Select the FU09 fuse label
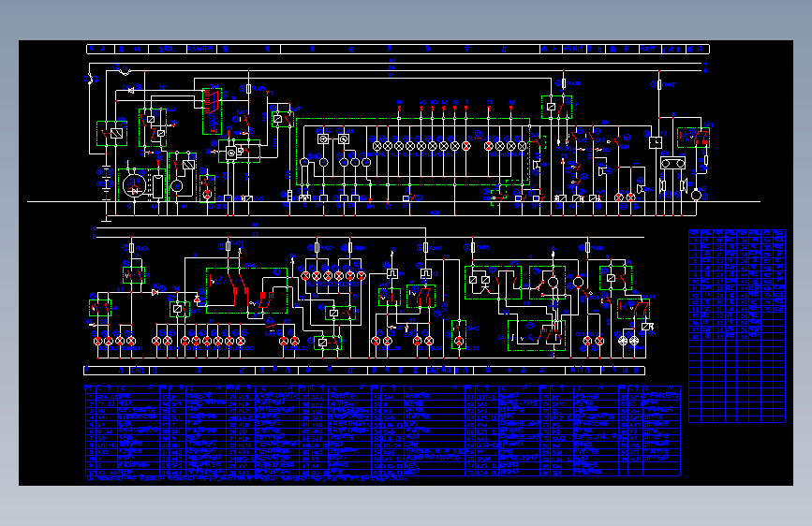This screenshot has width=812, height=526. pos(258,89)
